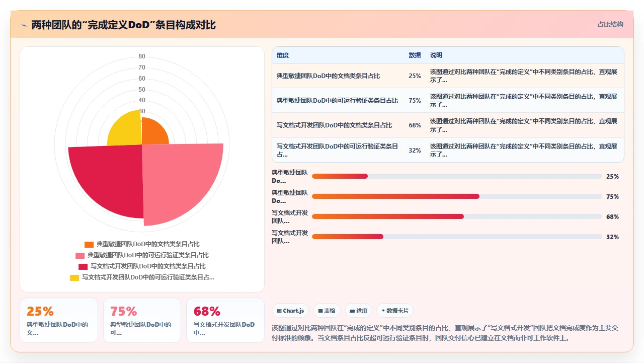The width and height of the screenshot is (644, 363).
Task: Click the 32% cell in the table
Action: click(415, 150)
